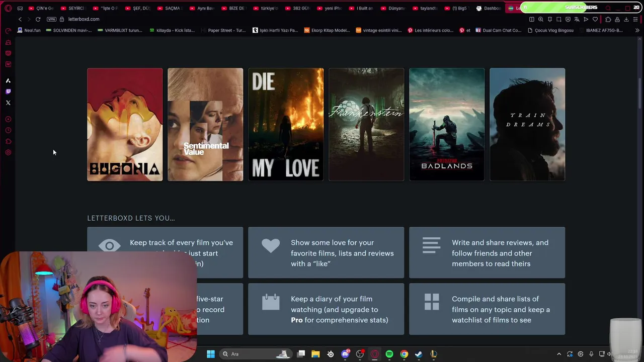The height and width of the screenshot is (362, 644).
Task: Click the heart icon on the like card
Action: pyautogui.click(x=271, y=245)
